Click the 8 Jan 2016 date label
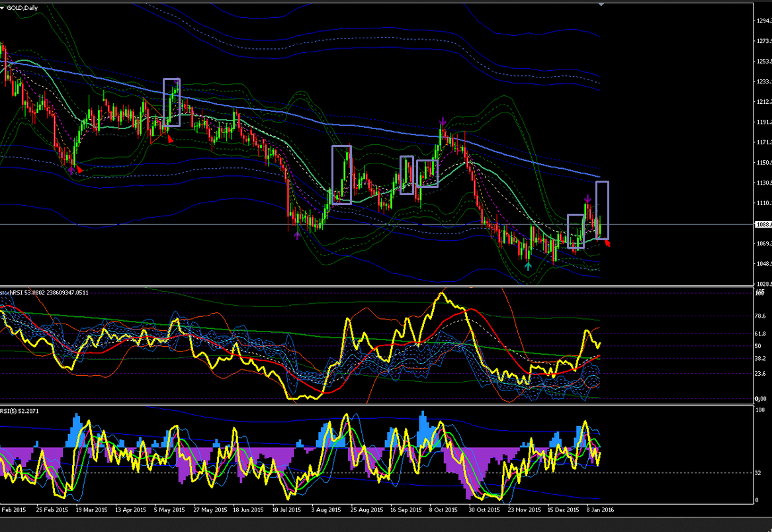Viewport: 772px width, 532px height. pos(600,510)
